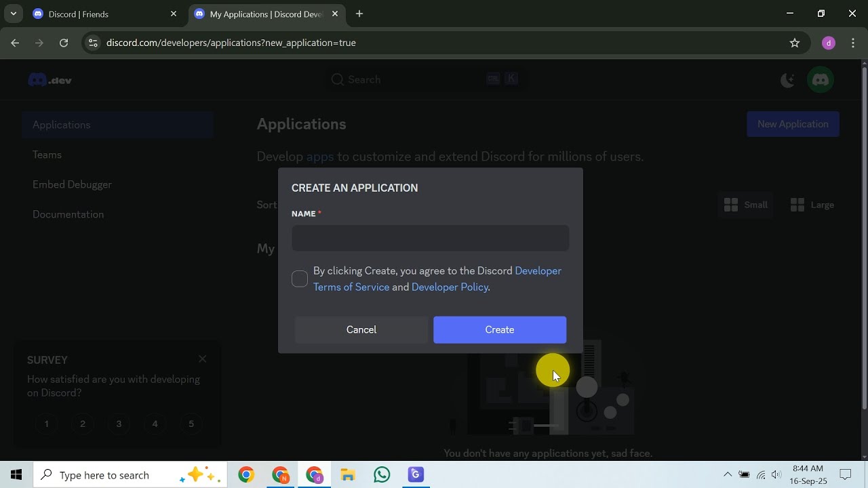868x488 pixels.
Task: Click the apps link in description
Action: coord(320,157)
